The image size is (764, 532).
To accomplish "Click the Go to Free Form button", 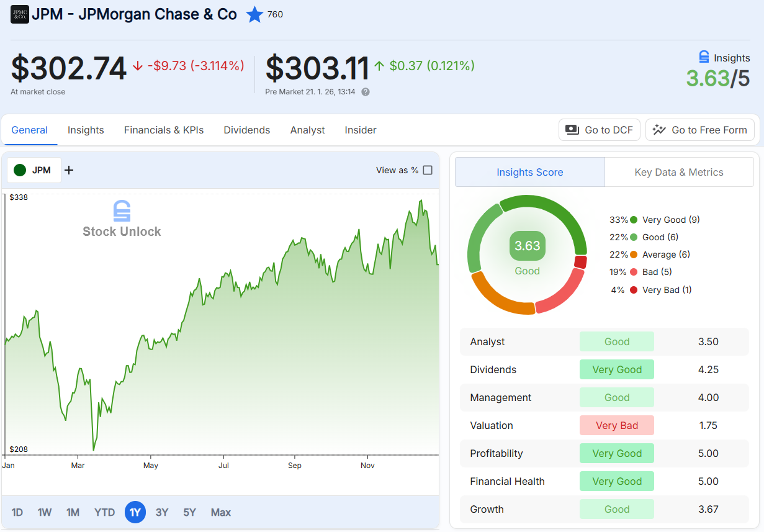I will tap(700, 130).
